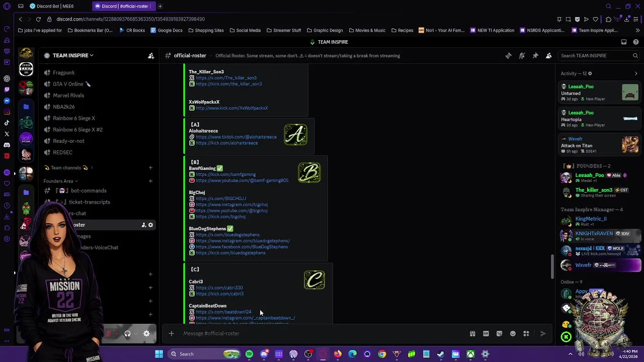Open KNIGHTxRAVEN member profile
644x362 pixels.
[600, 236]
